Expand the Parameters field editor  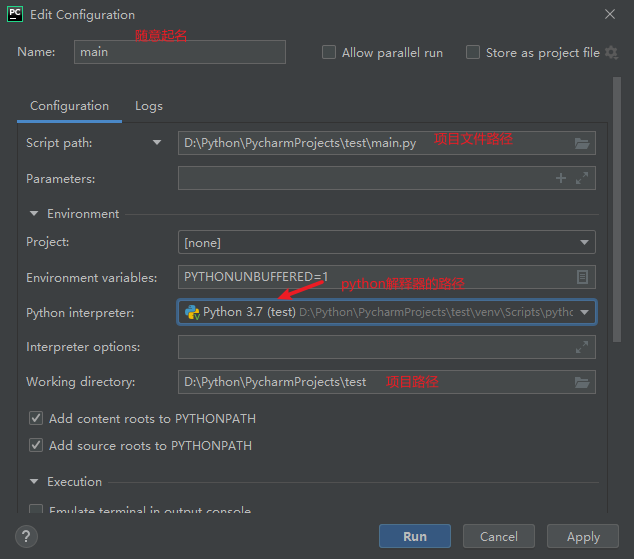[x=582, y=178]
